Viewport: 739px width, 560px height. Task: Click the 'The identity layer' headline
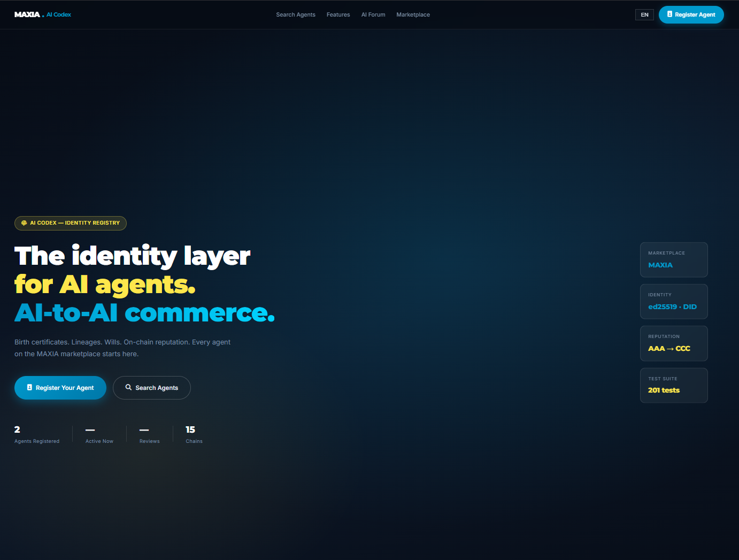pos(132,256)
